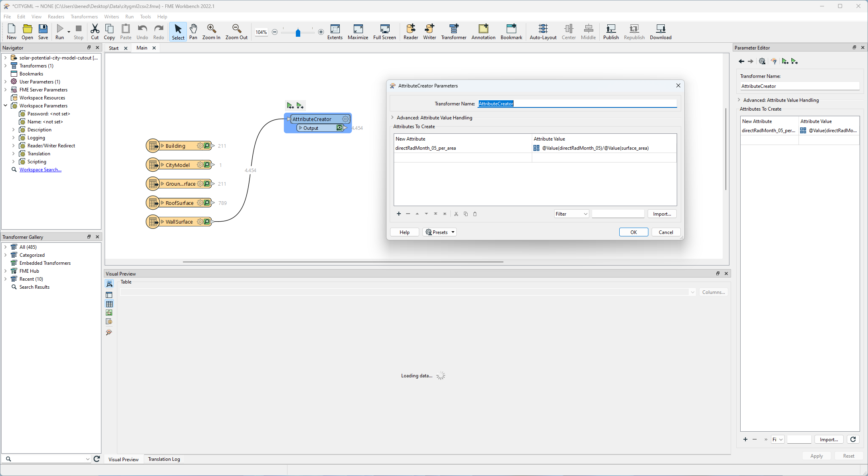Click the refresh icon in Parameter Editor bottom
This screenshot has height=476, width=868.
tap(853, 439)
